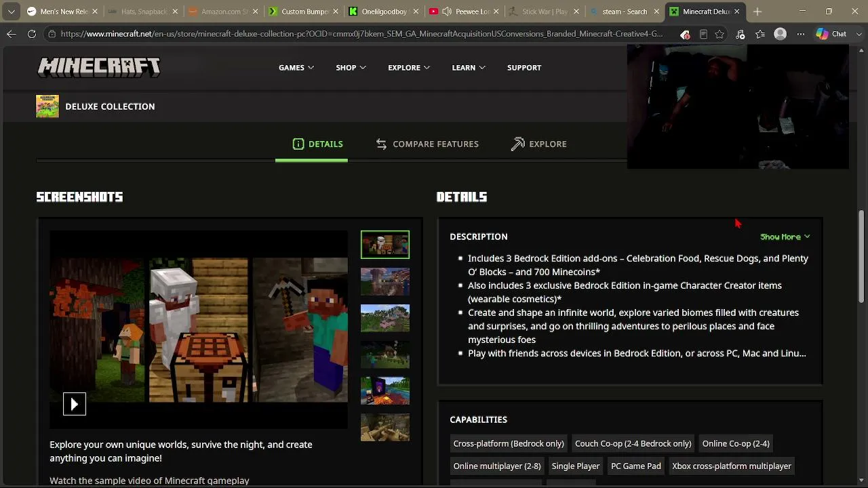Switch to the Stick War browser tab
Screen dimensions: 868x488
[x=544, y=12]
